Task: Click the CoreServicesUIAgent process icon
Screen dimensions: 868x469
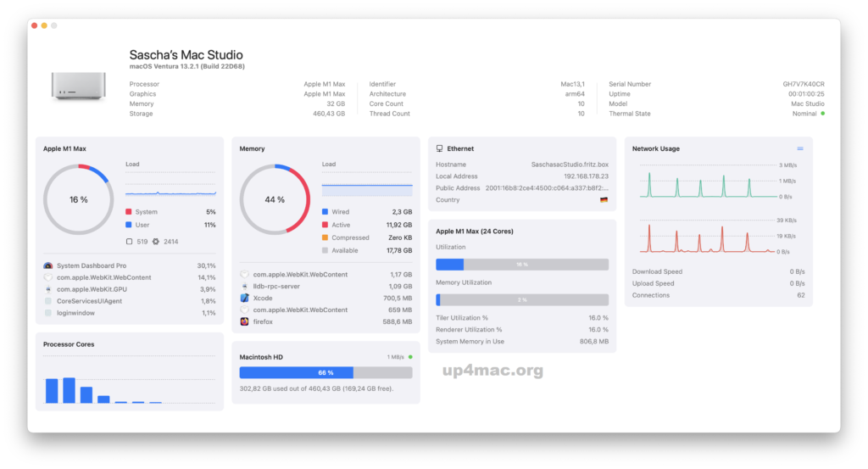Action: [x=48, y=301]
